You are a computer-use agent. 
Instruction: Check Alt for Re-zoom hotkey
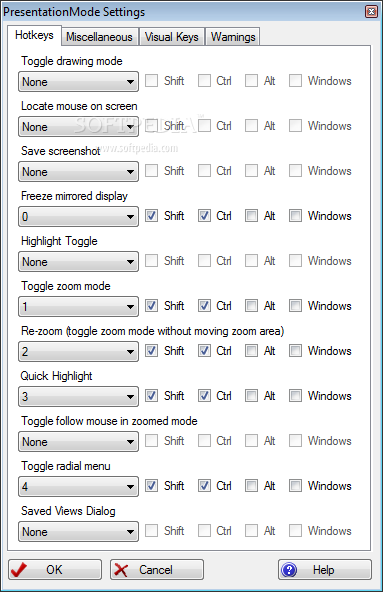pos(251,351)
